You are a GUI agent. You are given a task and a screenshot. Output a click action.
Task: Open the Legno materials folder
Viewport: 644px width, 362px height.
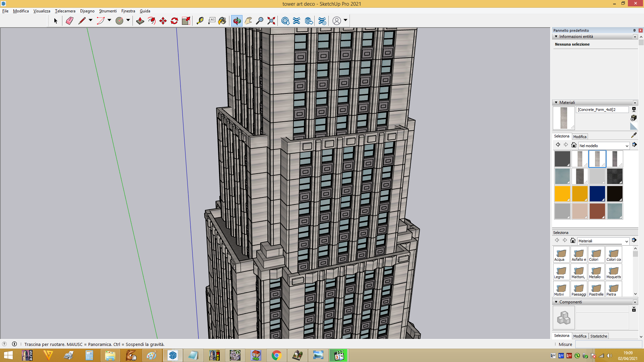tap(561, 272)
